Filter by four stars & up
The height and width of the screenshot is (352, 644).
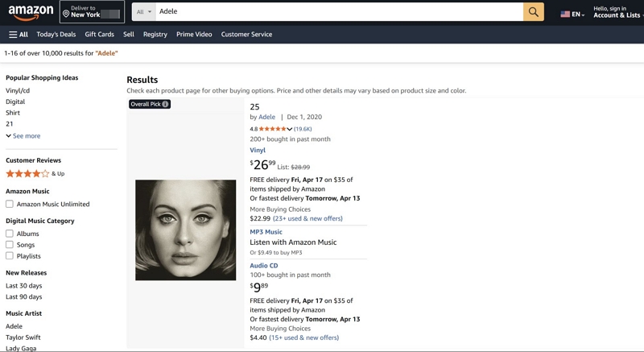35,174
